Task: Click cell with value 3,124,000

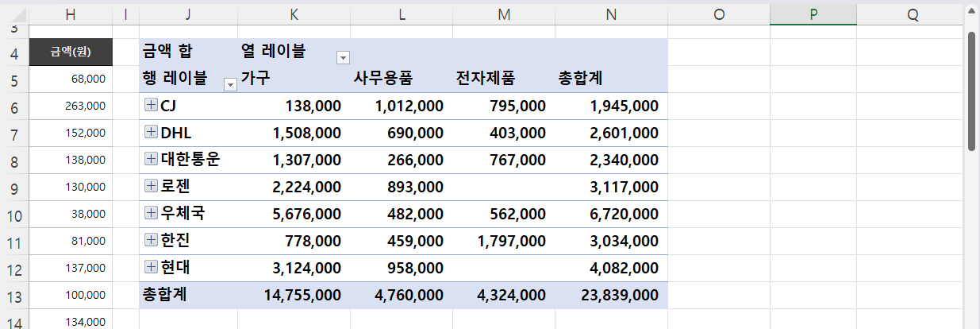Action: tap(294, 268)
